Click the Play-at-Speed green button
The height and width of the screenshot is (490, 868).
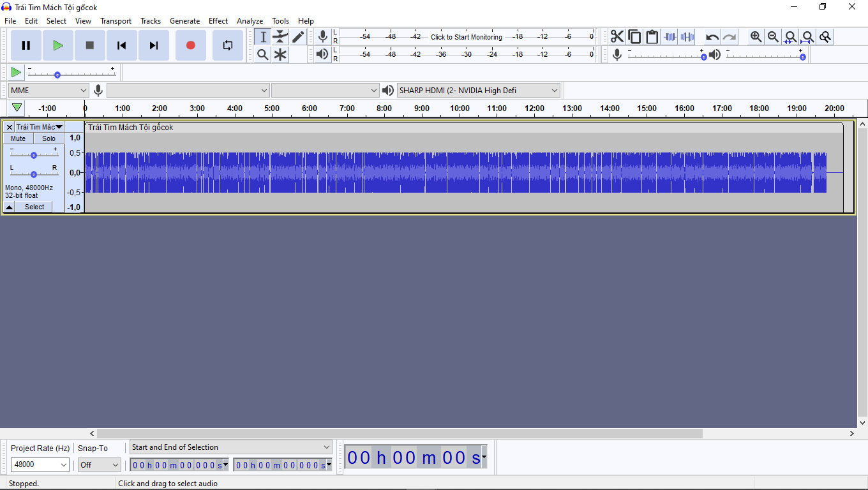point(16,72)
